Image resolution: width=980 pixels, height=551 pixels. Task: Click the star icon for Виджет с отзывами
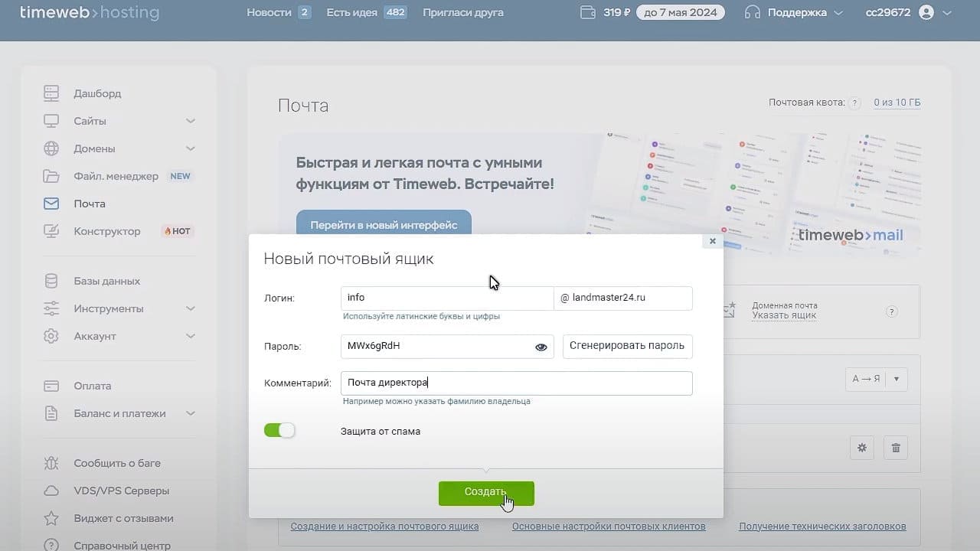point(51,518)
